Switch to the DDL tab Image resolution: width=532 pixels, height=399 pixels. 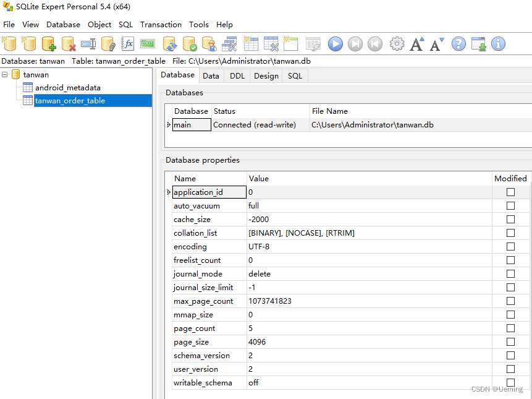(237, 76)
